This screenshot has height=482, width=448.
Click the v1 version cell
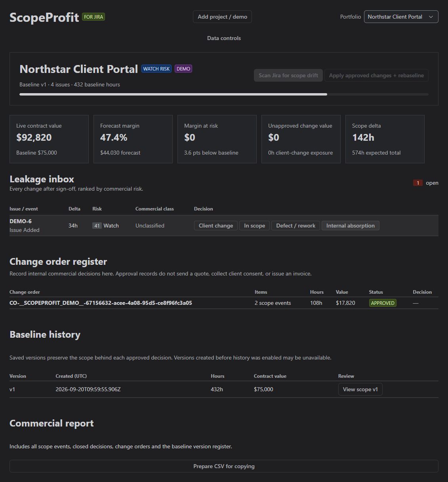(12, 389)
